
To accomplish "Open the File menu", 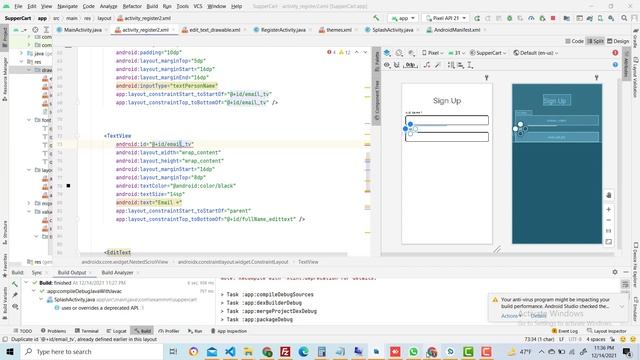I will tap(18, 7).
